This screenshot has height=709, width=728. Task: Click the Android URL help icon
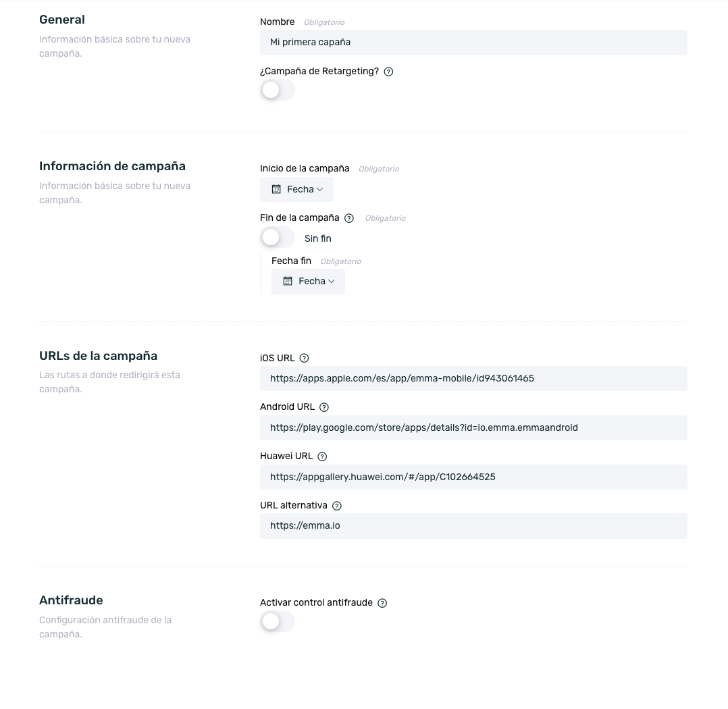[324, 407]
